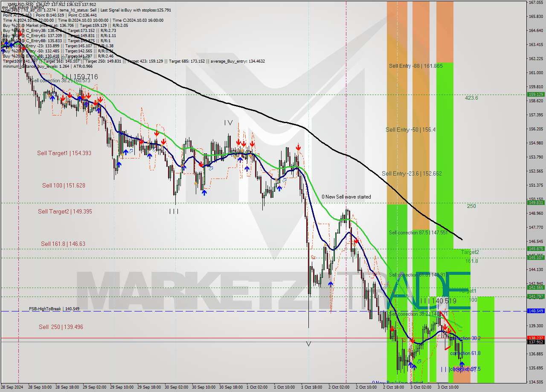Click '0 New Sell wave started' annotation
This screenshot has width=546, height=392.
coord(346,197)
